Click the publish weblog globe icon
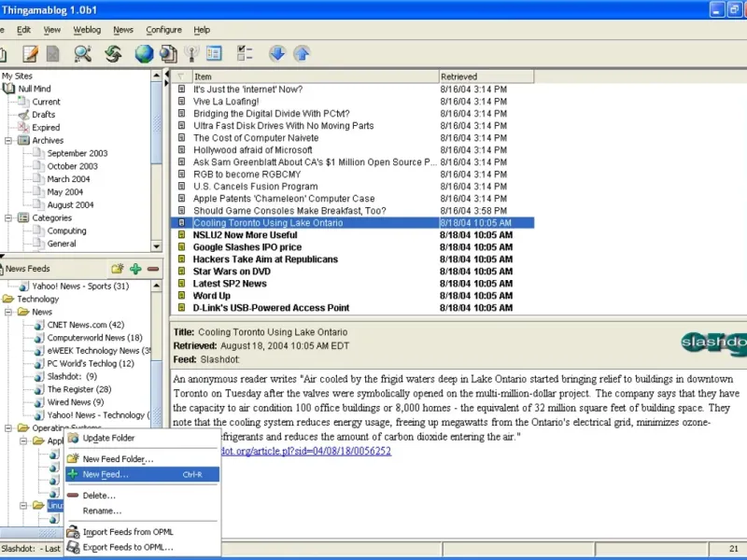The height and width of the screenshot is (560, 747). 144,54
